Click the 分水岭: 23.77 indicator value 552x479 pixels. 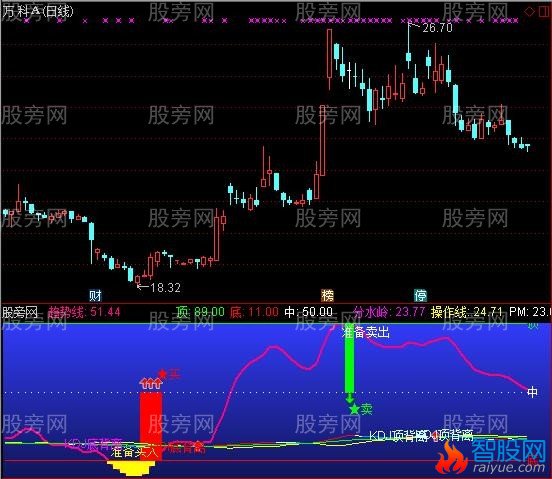pos(389,312)
